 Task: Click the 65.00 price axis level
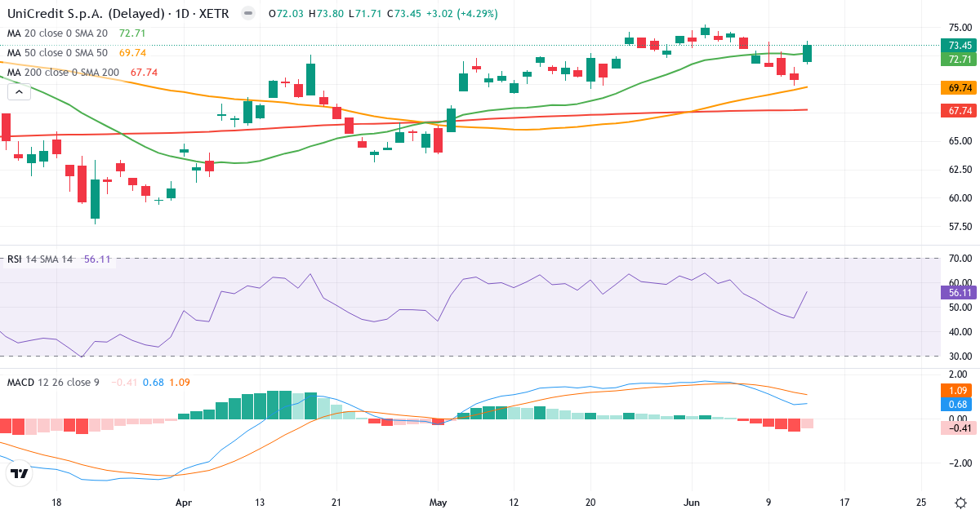pos(960,140)
